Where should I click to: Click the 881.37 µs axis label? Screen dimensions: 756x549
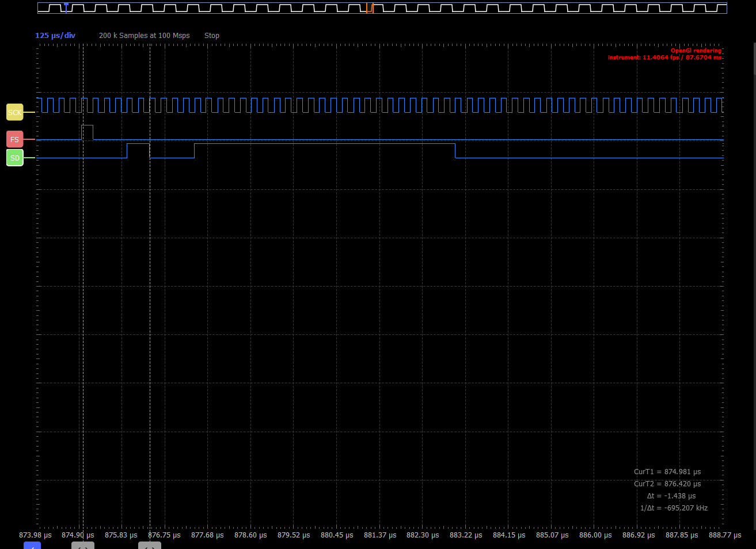[379, 535]
